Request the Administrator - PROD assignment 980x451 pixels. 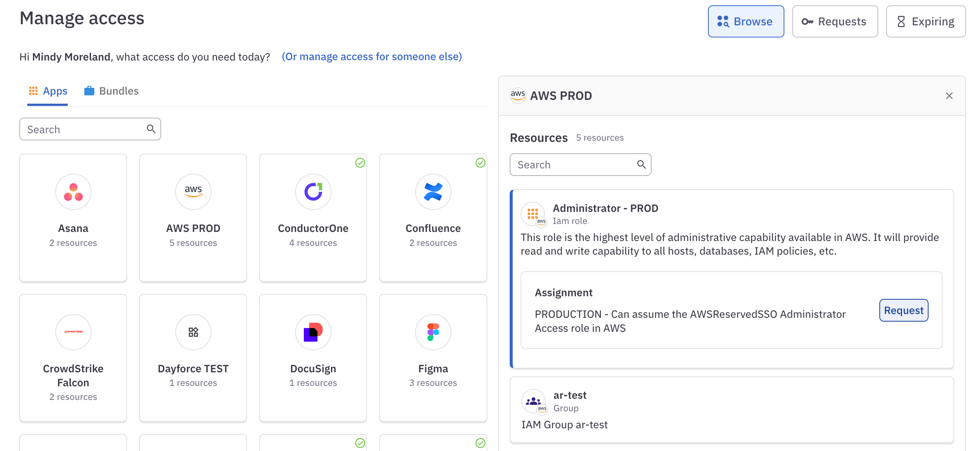[903, 310]
